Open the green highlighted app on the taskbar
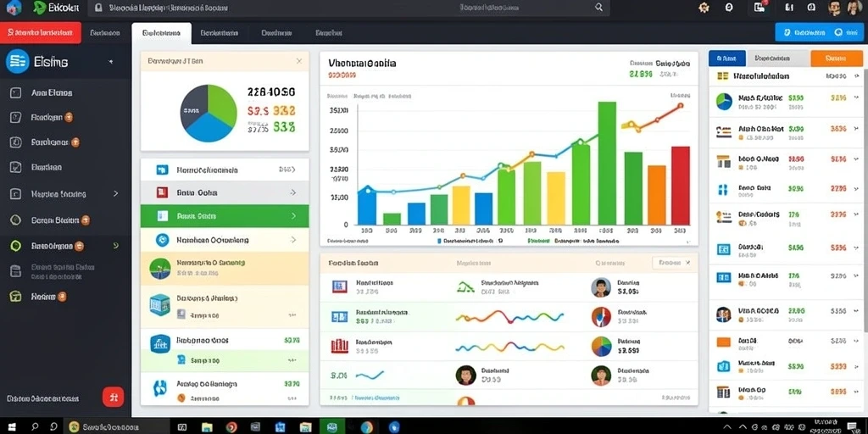The height and width of the screenshot is (434, 868). 332,427
